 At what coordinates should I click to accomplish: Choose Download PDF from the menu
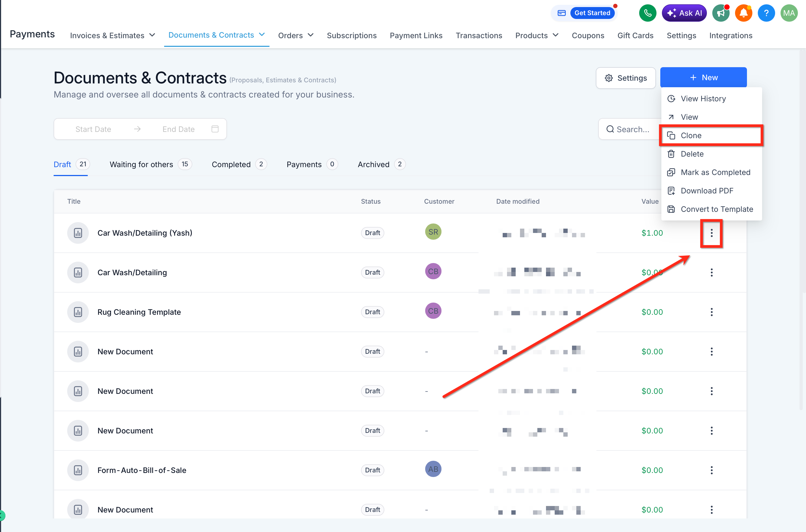[711, 191]
